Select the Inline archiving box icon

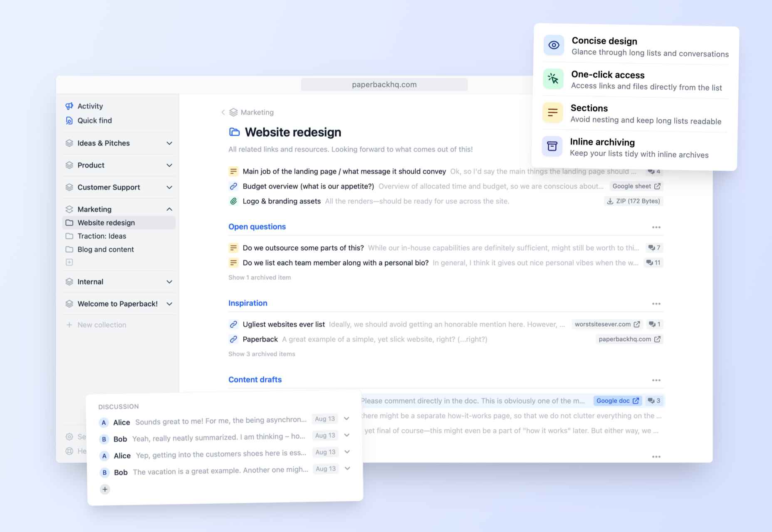pyautogui.click(x=552, y=146)
